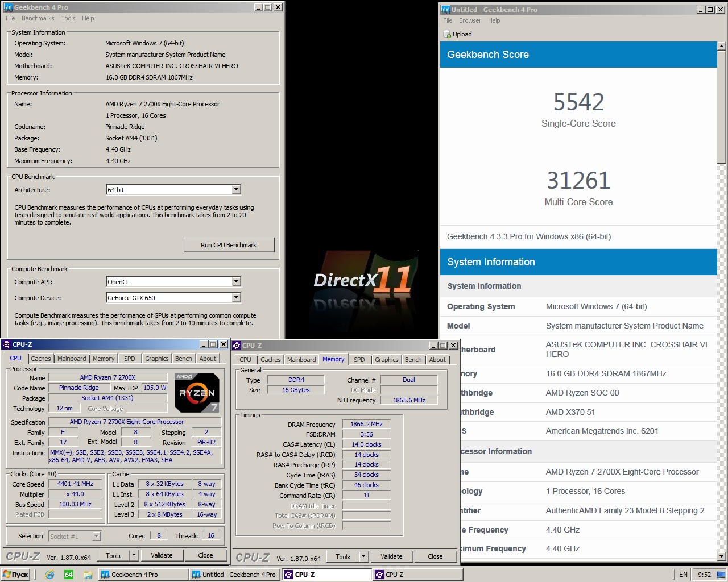
Task: Open the Пуск Start button
Action: [16, 575]
